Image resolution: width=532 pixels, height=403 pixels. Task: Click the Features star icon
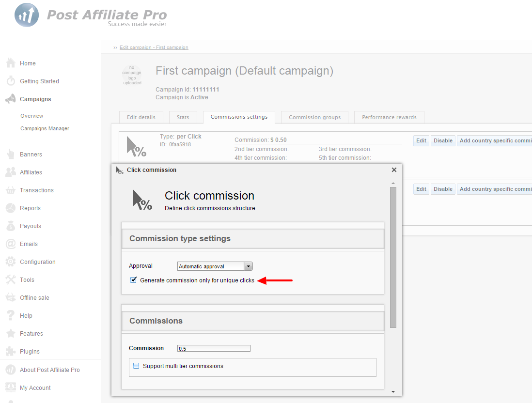click(11, 333)
